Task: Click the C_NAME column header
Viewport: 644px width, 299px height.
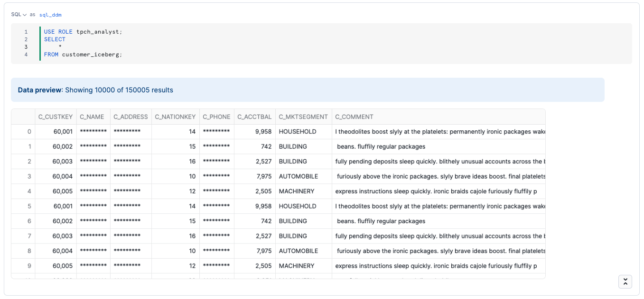Action: pyautogui.click(x=93, y=117)
